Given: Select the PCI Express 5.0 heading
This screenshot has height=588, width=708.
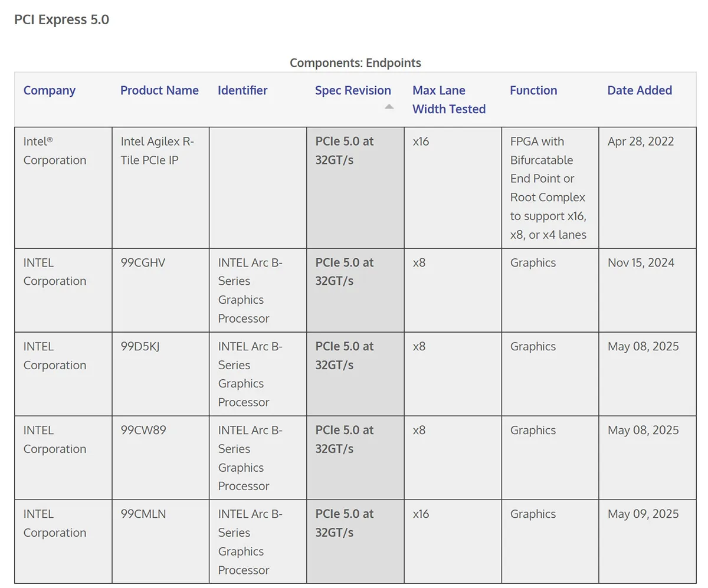Looking at the screenshot, I should 62,19.
